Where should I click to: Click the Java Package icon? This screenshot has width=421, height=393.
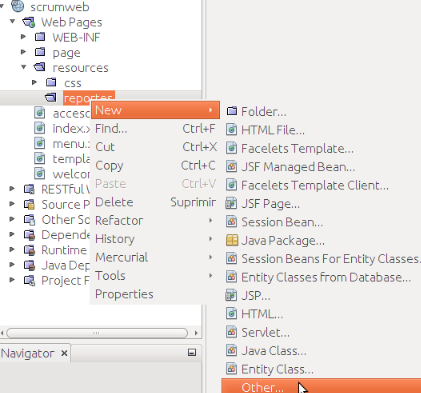[232, 240]
